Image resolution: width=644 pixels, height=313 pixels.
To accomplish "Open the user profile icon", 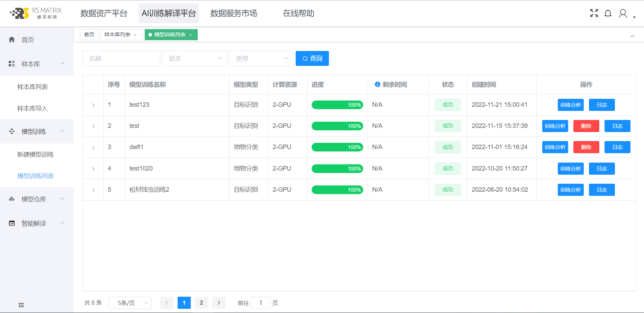I will [623, 14].
